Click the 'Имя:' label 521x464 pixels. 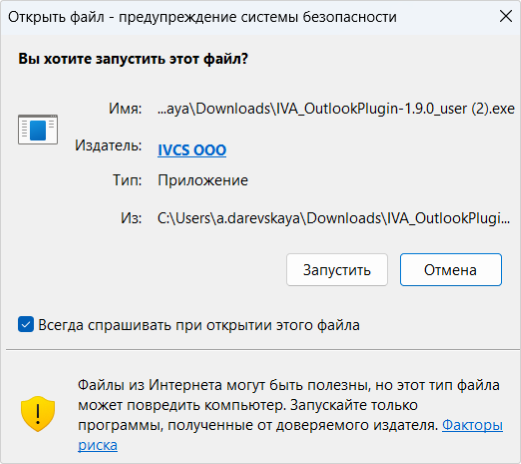coord(125,109)
